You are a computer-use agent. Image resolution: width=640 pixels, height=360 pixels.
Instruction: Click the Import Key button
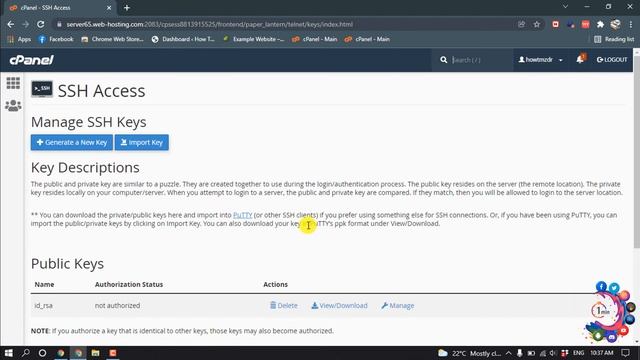[x=142, y=142]
